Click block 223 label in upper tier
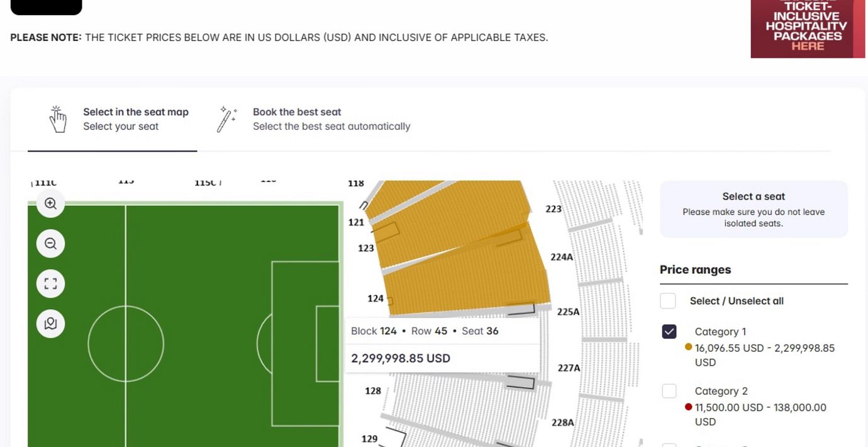This screenshot has height=447, width=868. coord(554,209)
